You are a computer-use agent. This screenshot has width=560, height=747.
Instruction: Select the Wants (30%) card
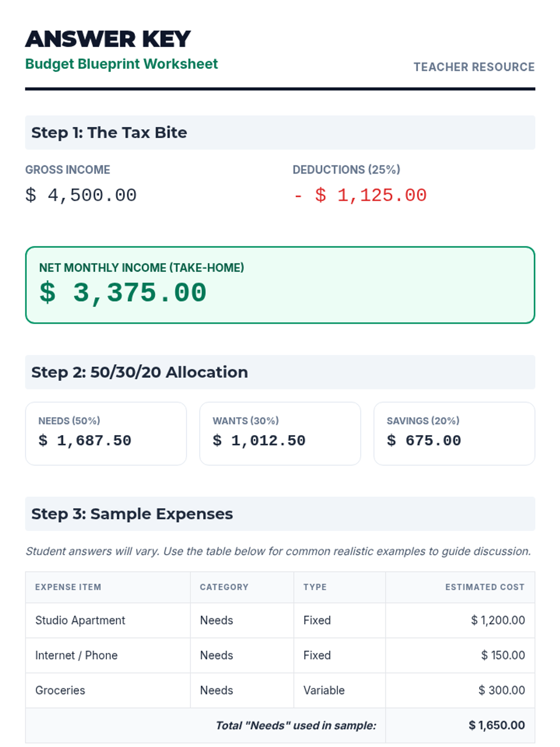click(280, 433)
